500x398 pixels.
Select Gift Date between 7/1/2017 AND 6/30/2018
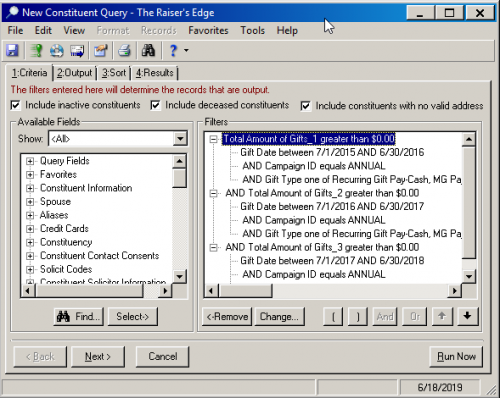(x=332, y=261)
